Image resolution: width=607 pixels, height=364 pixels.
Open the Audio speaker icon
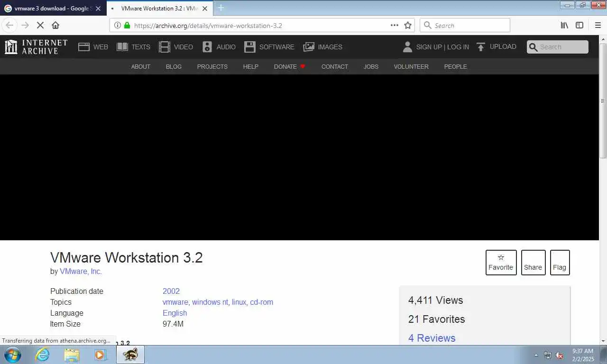pos(207,47)
